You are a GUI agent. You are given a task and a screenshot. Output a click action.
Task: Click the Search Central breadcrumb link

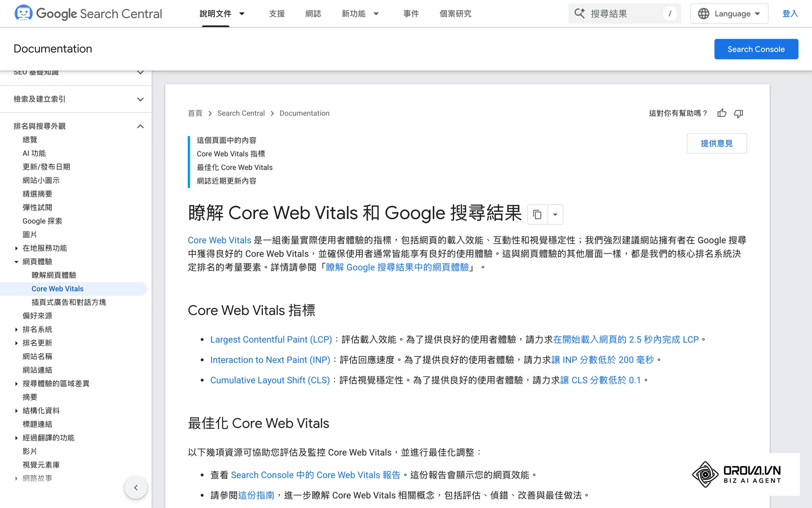coord(241,113)
